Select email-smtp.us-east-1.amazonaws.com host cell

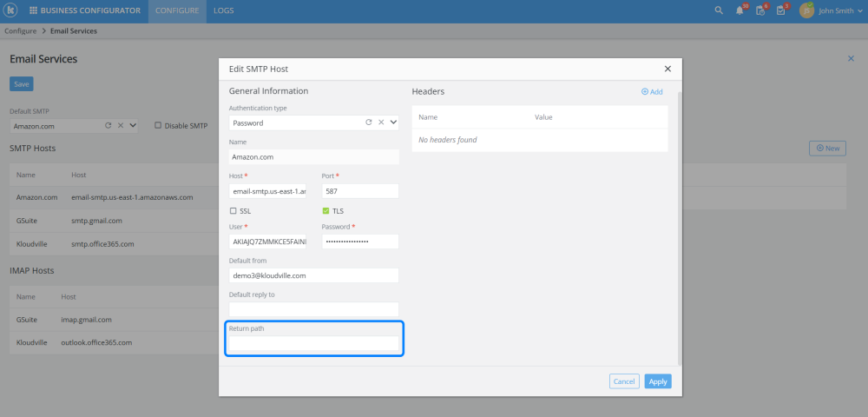pyautogui.click(x=132, y=198)
